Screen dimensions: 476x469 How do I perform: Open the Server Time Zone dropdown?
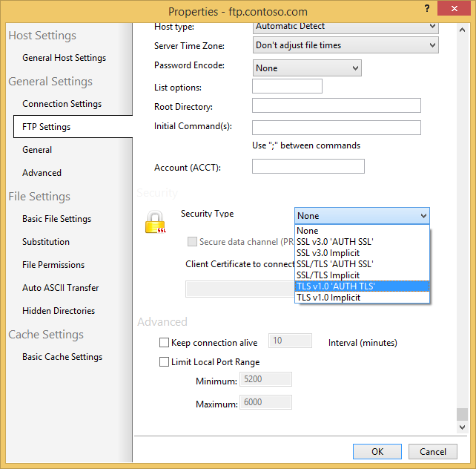tap(345, 45)
